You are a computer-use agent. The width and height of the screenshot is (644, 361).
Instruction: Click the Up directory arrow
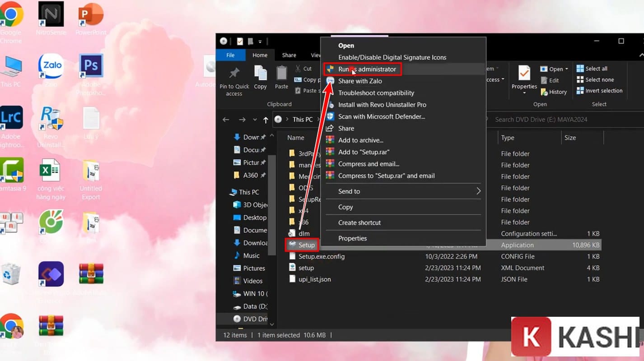click(266, 120)
